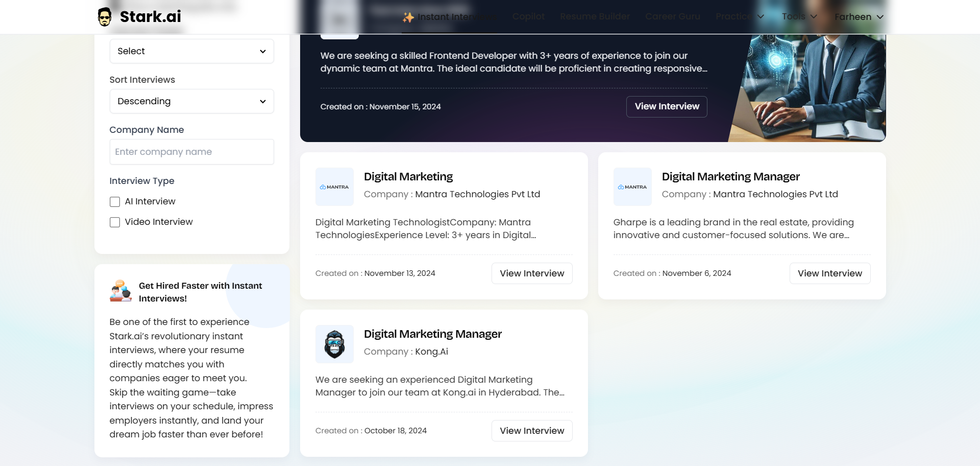Image resolution: width=980 pixels, height=466 pixels.
Task: Open Career Guru in the navbar
Action: [x=673, y=17]
